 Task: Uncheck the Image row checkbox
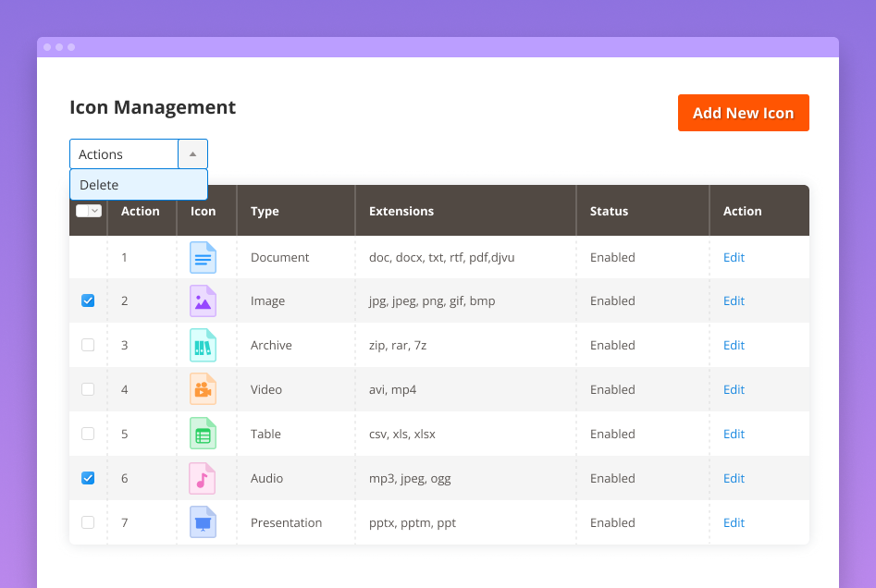tap(88, 300)
